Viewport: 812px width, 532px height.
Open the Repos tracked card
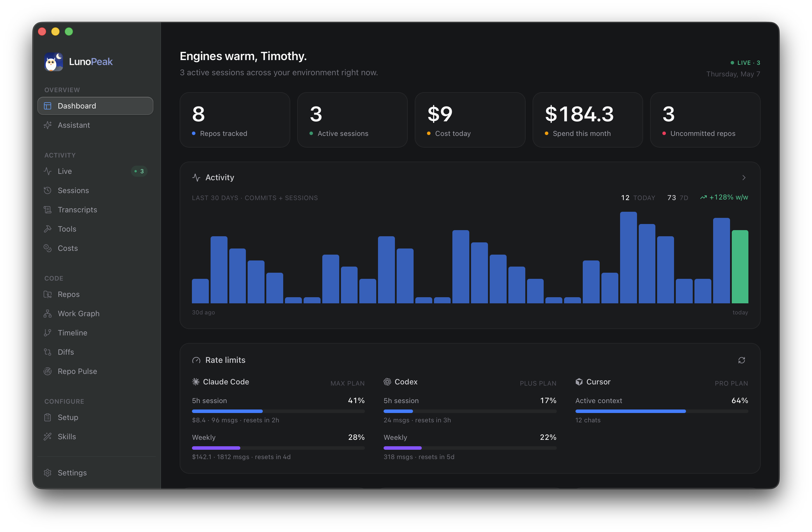point(235,120)
